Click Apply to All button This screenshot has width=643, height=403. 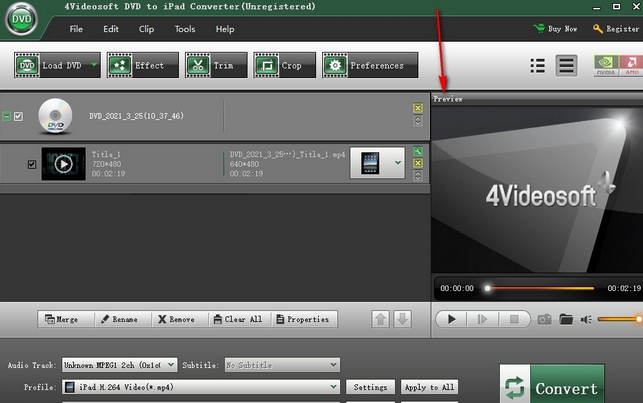(x=429, y=387)
